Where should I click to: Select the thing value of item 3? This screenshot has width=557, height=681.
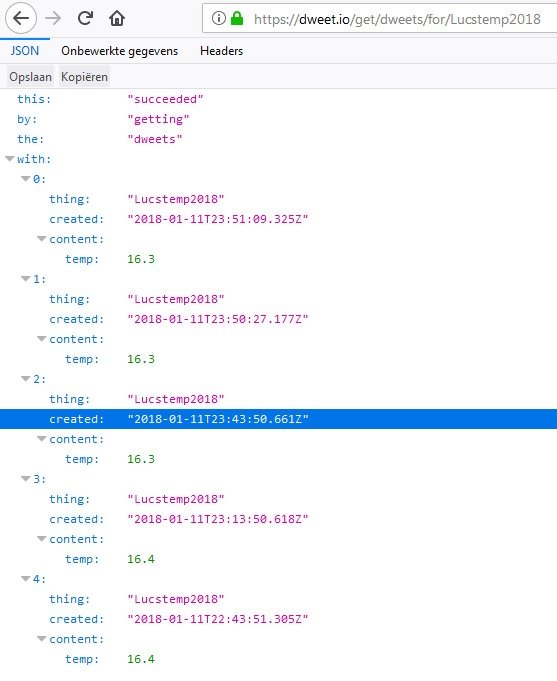click(176, 499)
